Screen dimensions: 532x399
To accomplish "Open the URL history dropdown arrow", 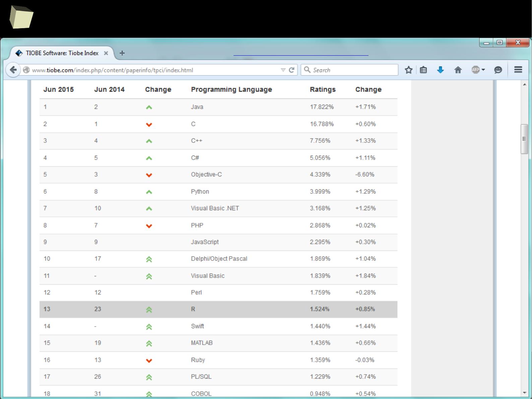I will coord(283,70).
